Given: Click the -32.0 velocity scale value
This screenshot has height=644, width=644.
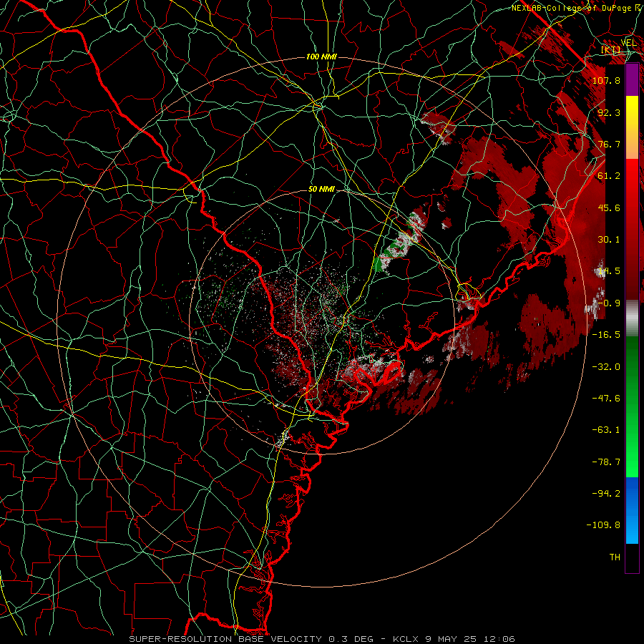Looking at the screenshot, I should (606, 367).
